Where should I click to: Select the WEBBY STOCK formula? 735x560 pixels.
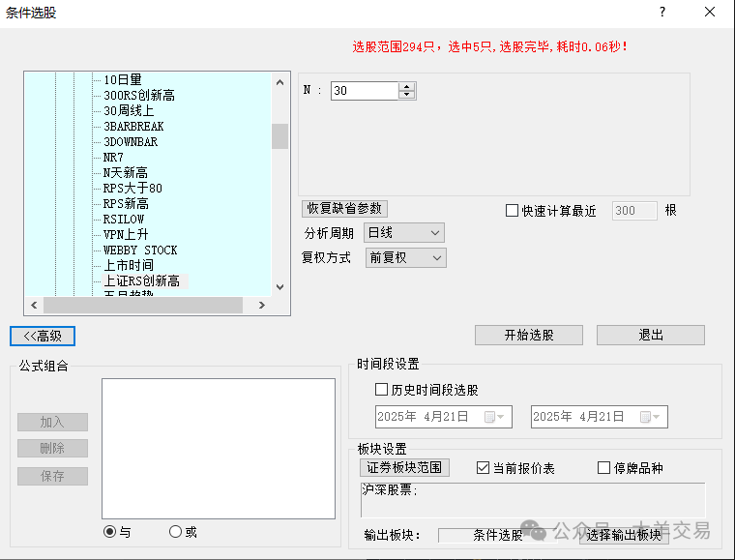click(140, 250)
